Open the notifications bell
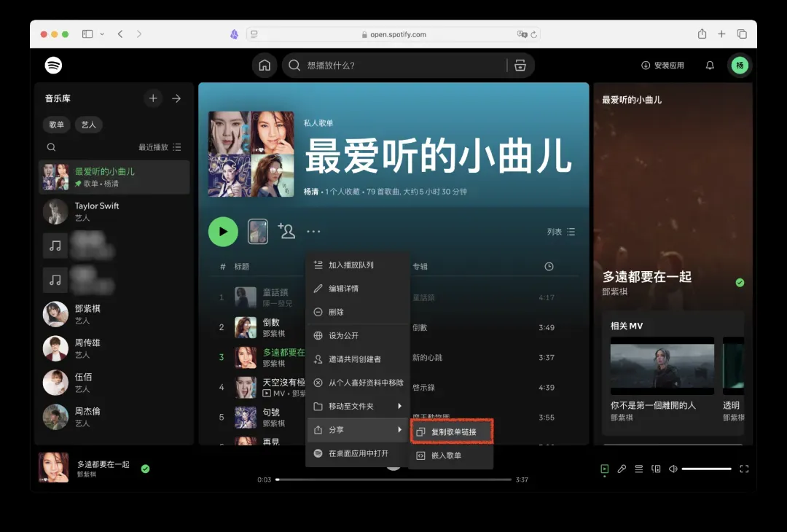This screenshot has height=532, width=787. coord(710,66)
